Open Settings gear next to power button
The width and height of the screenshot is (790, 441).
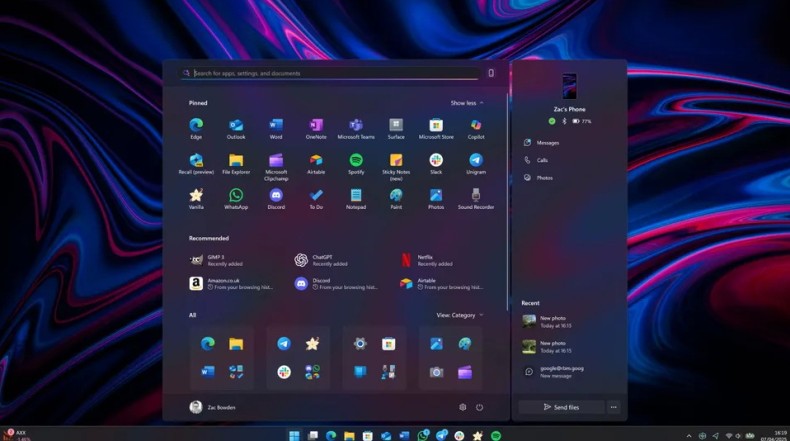click(x=462, y=407)
